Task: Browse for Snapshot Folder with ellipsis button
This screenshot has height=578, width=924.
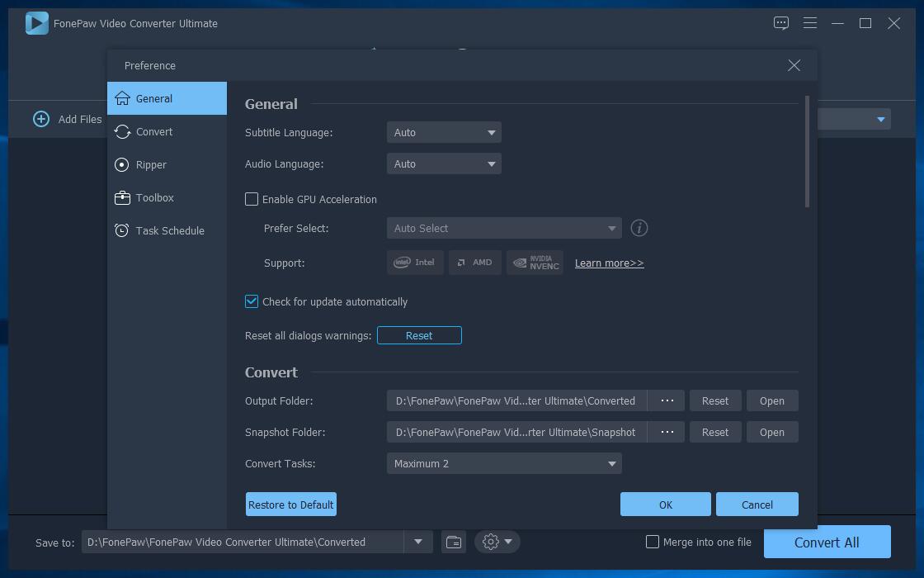Action: [667, 432]
